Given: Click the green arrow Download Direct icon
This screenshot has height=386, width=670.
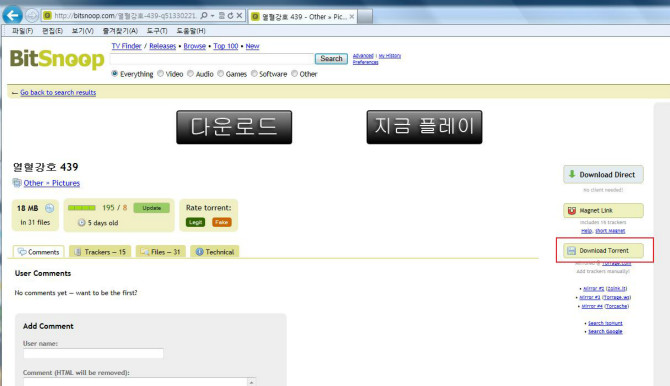Looking at the screenshot, I should [572, 174].
